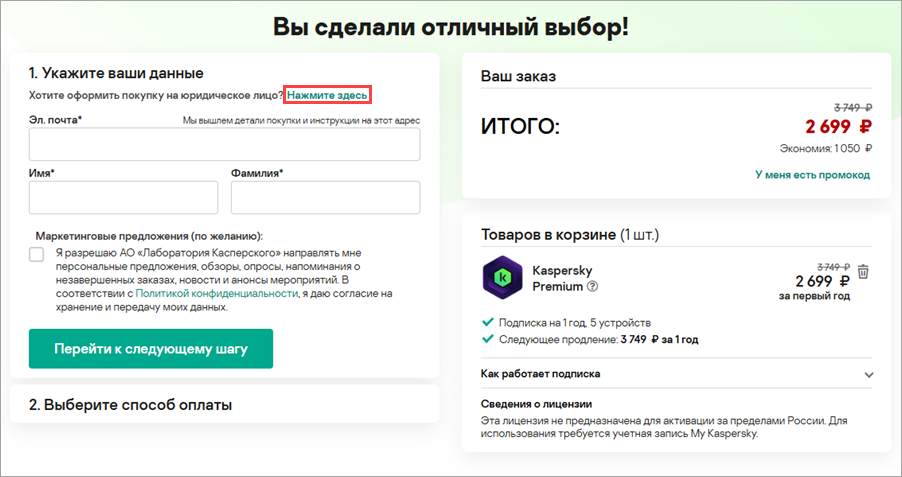Open the 'Политикой конфиденциальности' link

tap(217, 293)
